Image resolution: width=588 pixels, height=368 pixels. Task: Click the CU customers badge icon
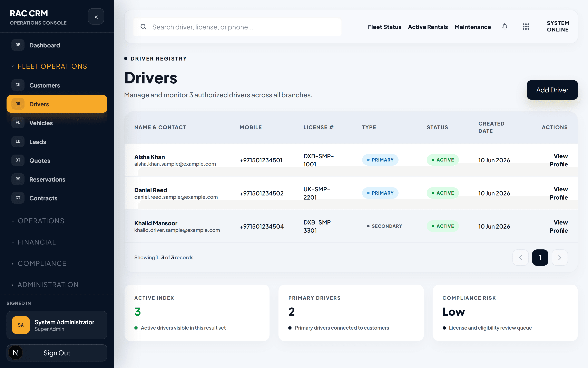point(18,85)
